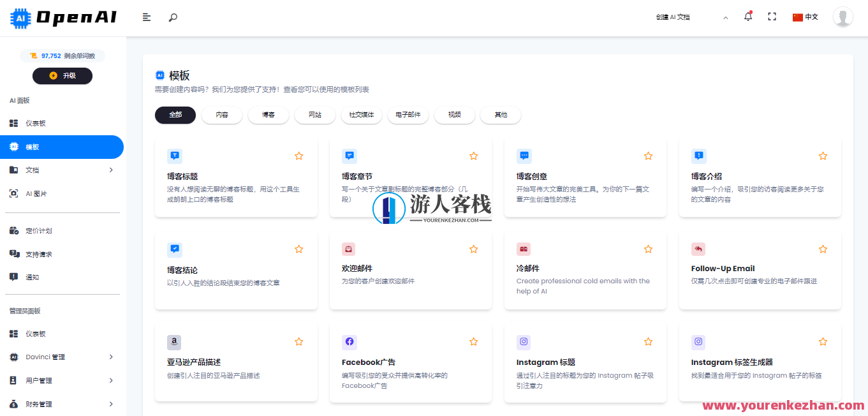Enter fullscreen mode with the expand icon
The image size is (868, 416).
coord(772,17)
